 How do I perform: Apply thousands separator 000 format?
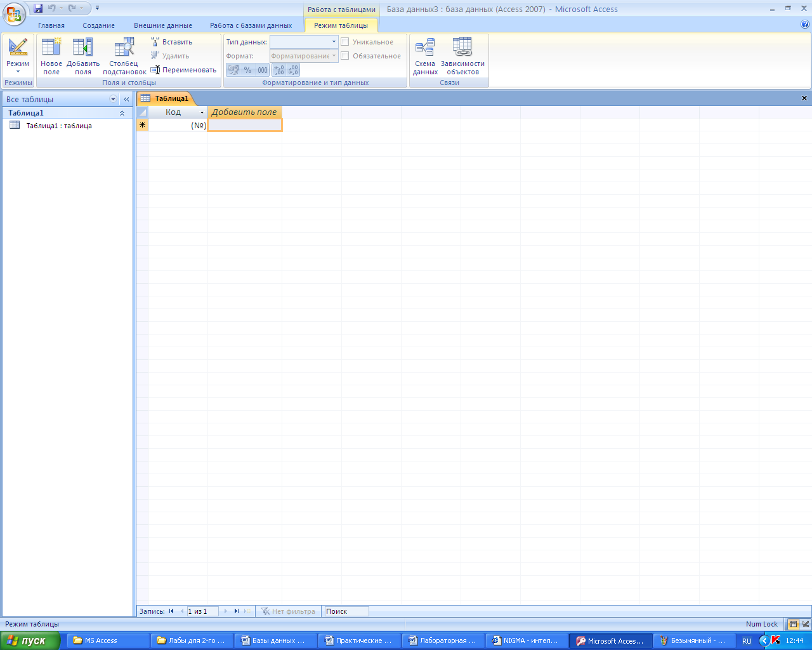(x=263, y=70)
